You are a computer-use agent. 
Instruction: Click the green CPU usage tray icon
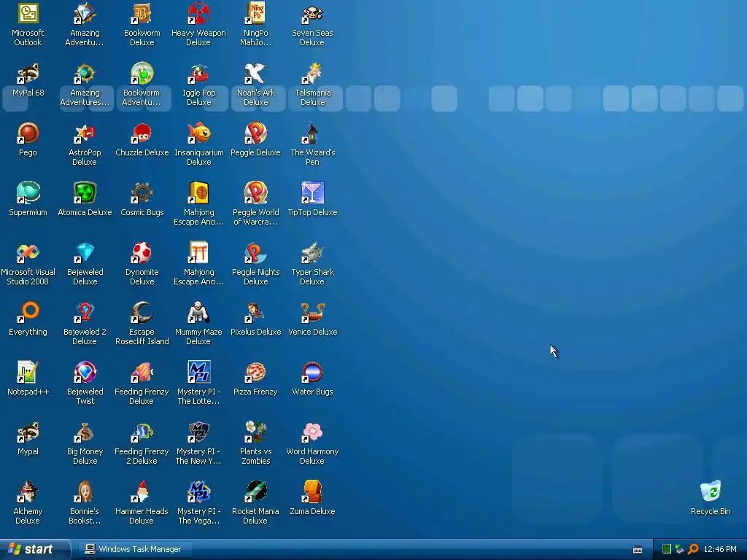[667, 549]
